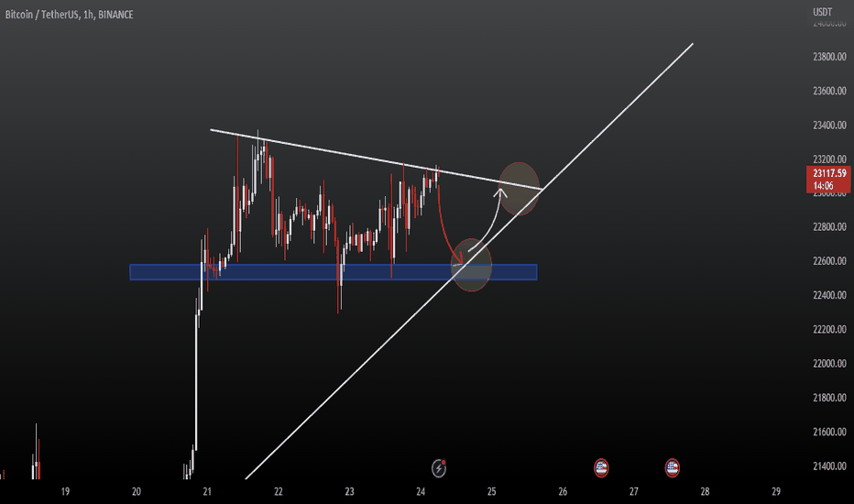Click the 21800.00 price axis label
This screenshot has width=854, height=504.
tap(829, 398)
